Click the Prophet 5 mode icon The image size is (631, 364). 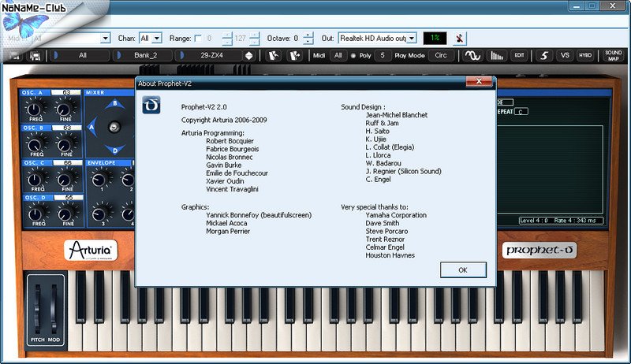point(543,56)
